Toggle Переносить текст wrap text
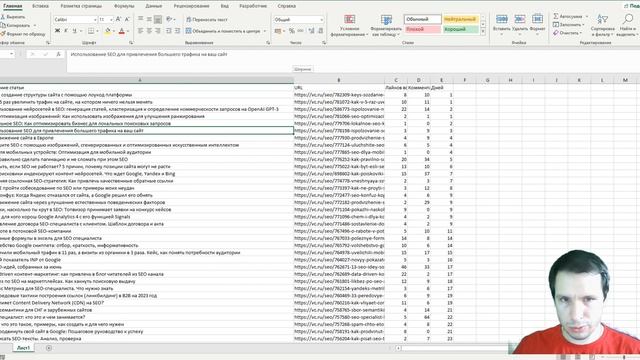 [x=207, y=19]
